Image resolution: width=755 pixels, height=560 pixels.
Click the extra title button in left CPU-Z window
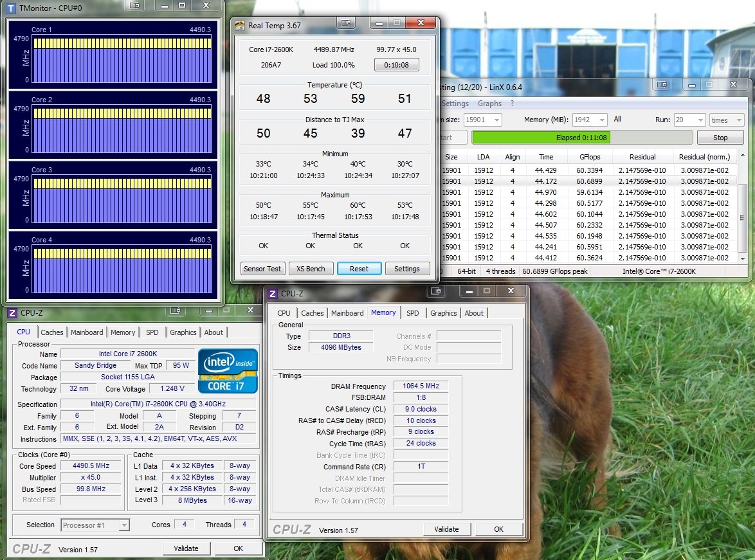point(176,311)
